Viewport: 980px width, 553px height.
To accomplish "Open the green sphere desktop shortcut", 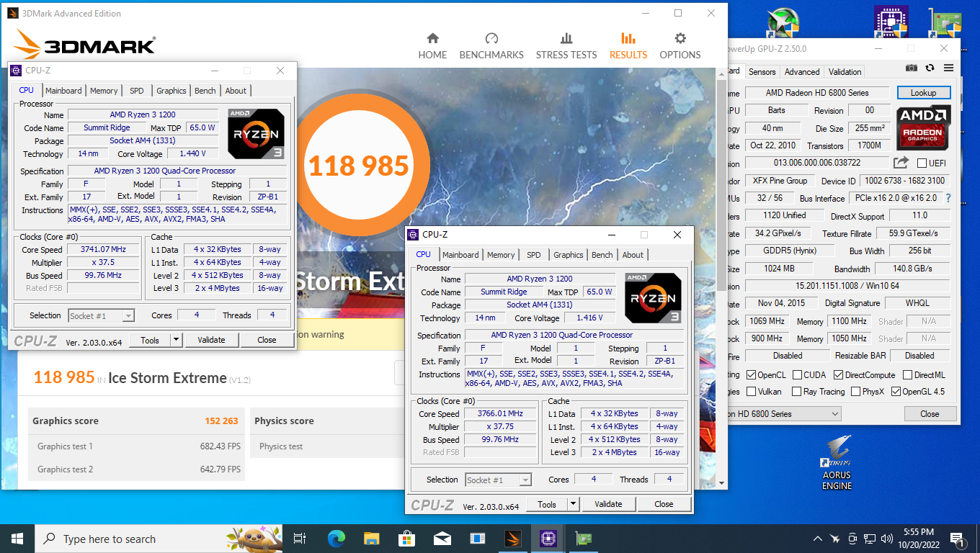I will [x=784, y=22].
